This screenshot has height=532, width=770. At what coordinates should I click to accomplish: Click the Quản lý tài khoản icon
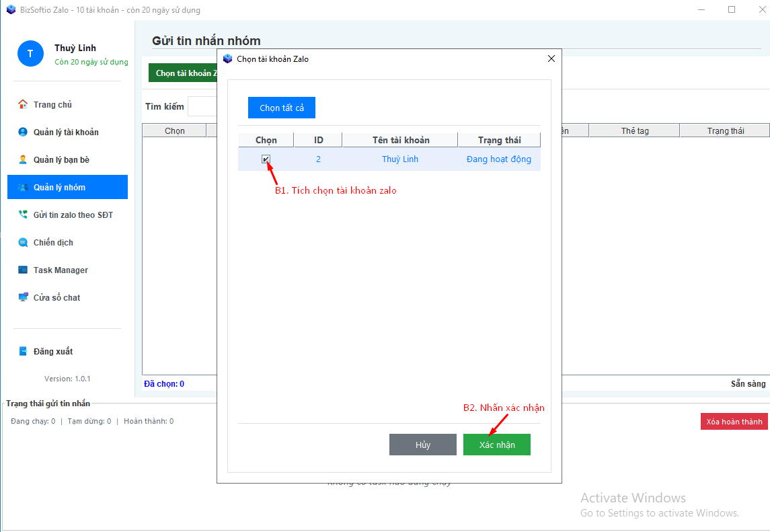[x=23, y=132]
